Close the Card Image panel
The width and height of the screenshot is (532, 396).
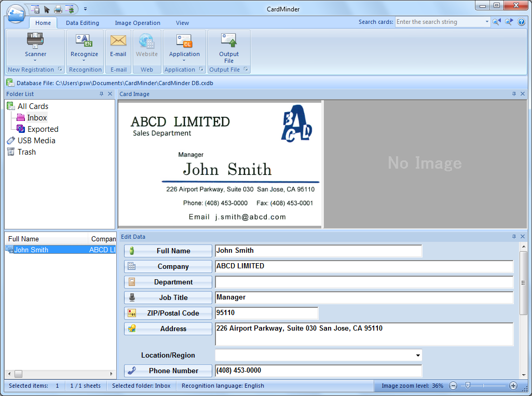[x=523, y=94]
